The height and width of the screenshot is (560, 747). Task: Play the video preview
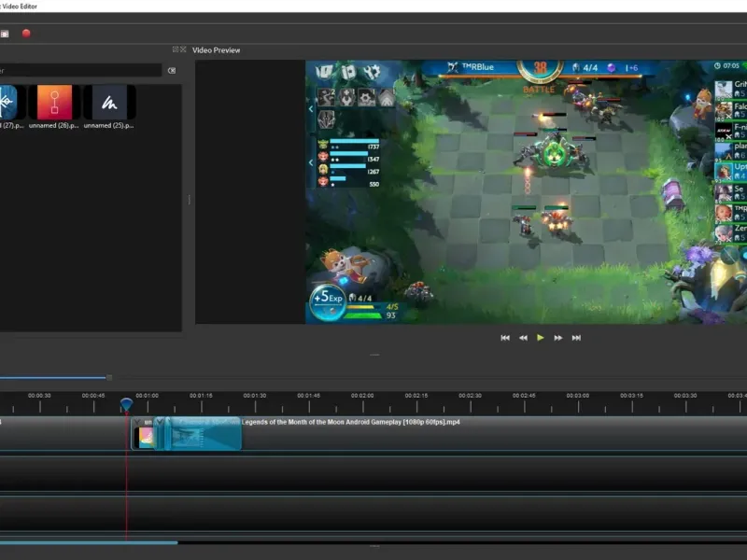pyautogui.click(x=541, y=338)
